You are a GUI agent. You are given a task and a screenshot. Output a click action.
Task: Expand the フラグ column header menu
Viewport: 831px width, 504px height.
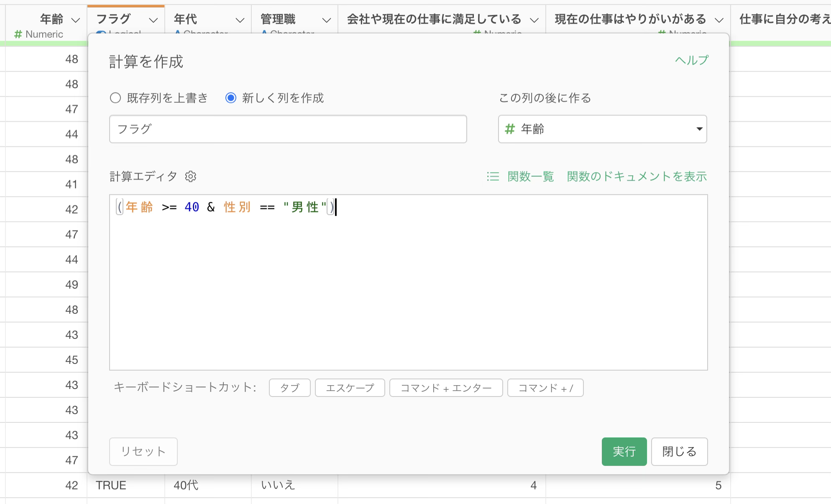click(153, 20)
